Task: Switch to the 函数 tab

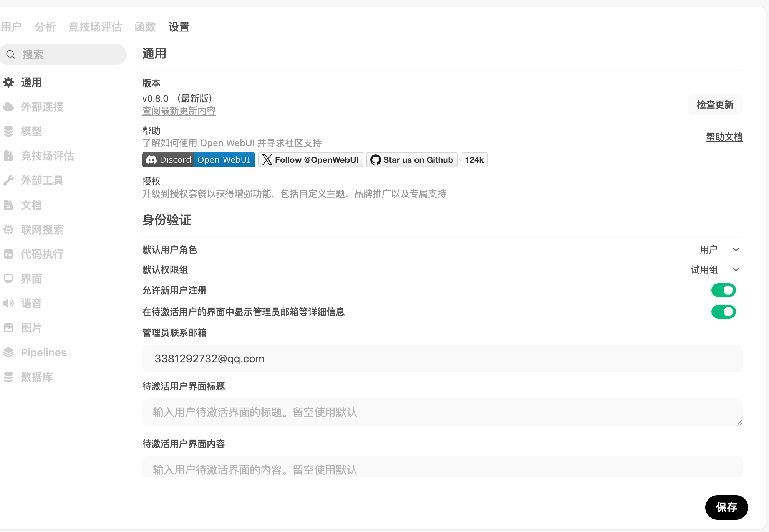Action: (145, 27)
